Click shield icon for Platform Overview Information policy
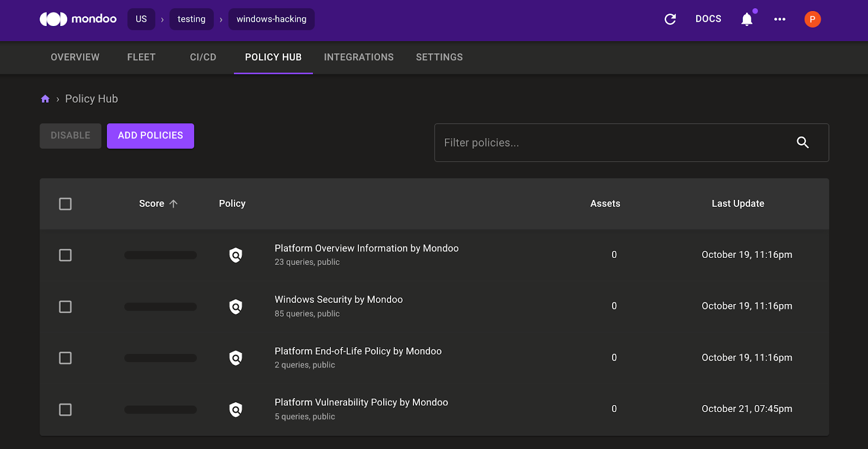 235,255
